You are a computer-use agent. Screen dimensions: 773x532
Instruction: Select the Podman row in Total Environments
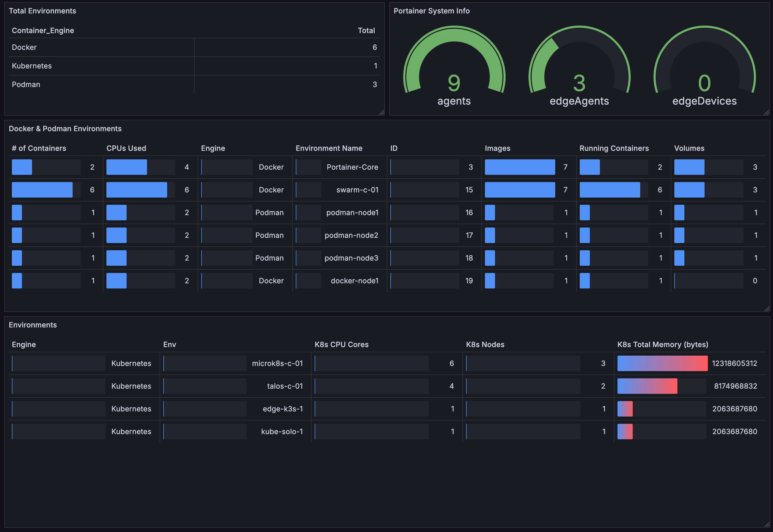pyautogui.click(x=195, y=85)
